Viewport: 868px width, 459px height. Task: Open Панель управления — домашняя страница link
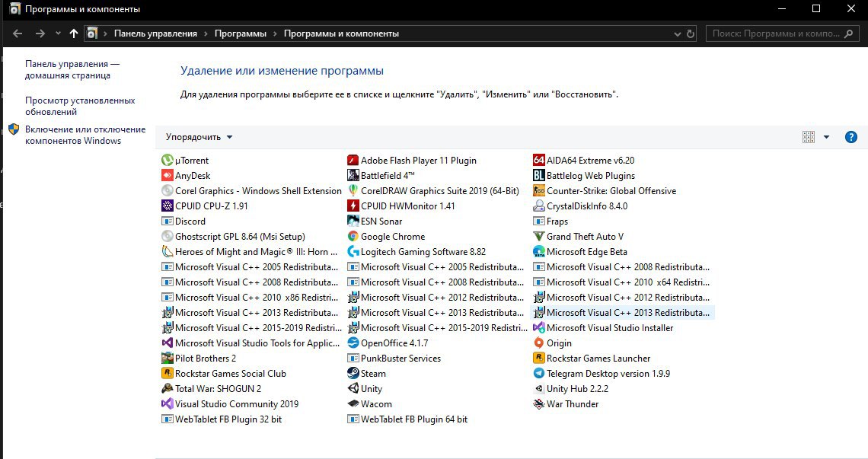(72, 70)
